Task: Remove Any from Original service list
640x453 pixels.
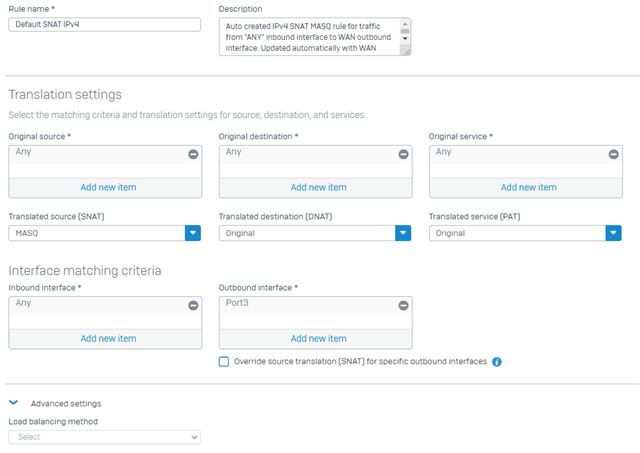Action: pyautogui.click(x=613, y=154)
